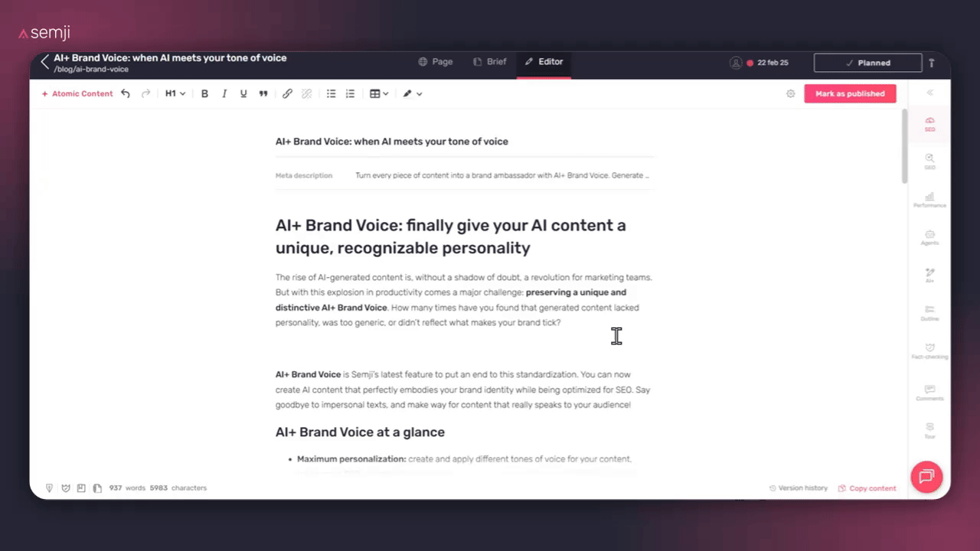Open the Comments panel

point(929,391)
